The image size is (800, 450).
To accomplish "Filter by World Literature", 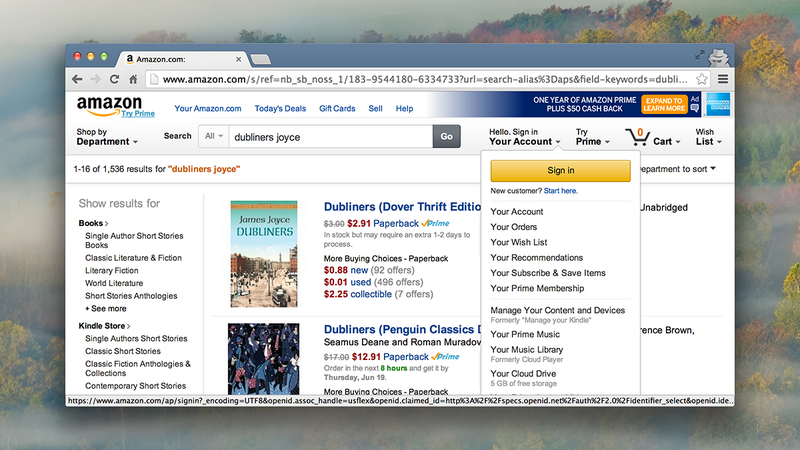I will [x=114, y=283].
